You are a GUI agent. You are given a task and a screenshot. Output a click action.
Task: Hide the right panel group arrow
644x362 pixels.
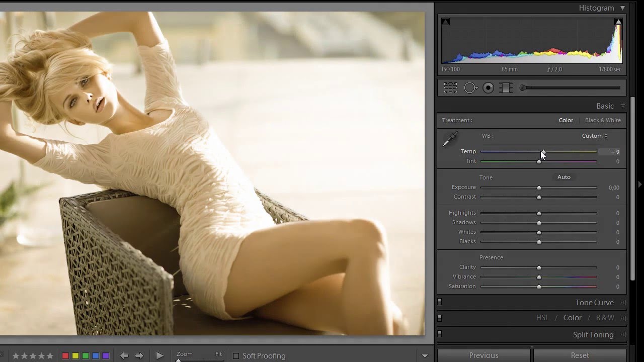[640, 185]
